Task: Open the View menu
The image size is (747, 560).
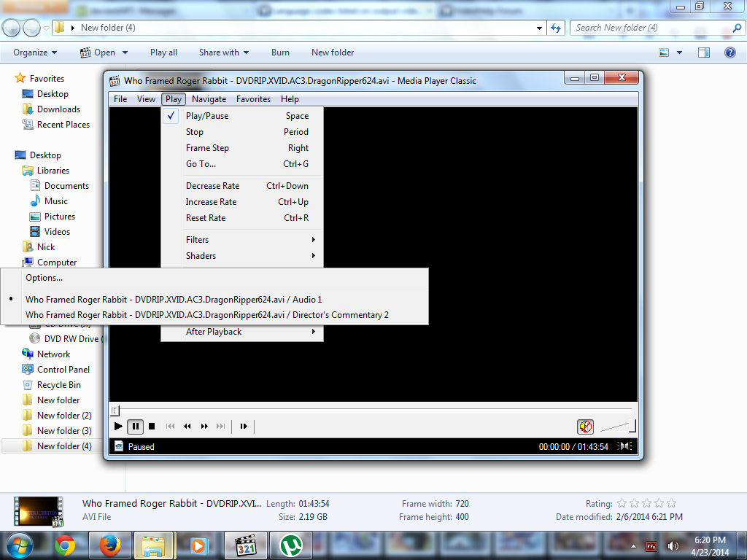Action: coord(146,99)
